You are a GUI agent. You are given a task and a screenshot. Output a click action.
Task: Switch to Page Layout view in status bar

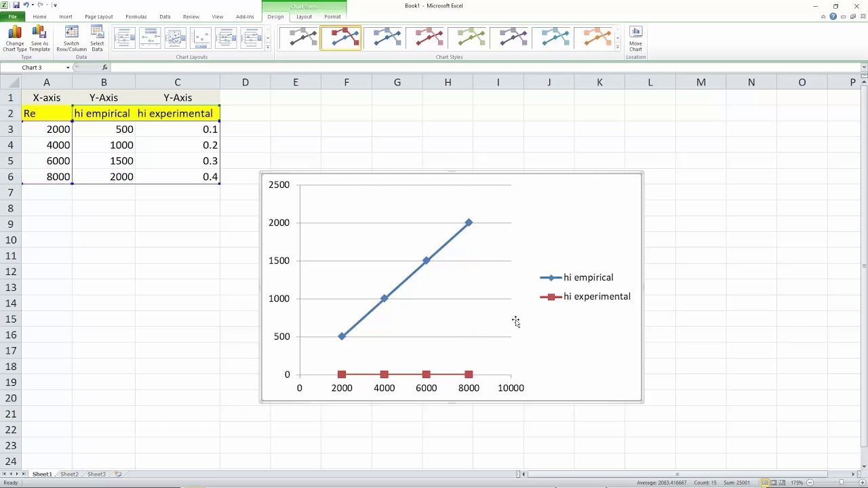(774, 483)
